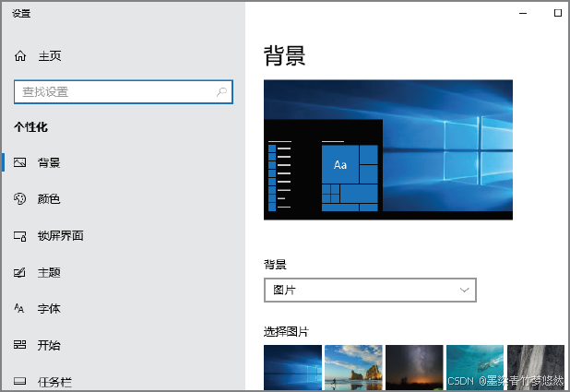Click the 锁屏界面 lock screen icon
570x392 pixels.
pos(20,236)
